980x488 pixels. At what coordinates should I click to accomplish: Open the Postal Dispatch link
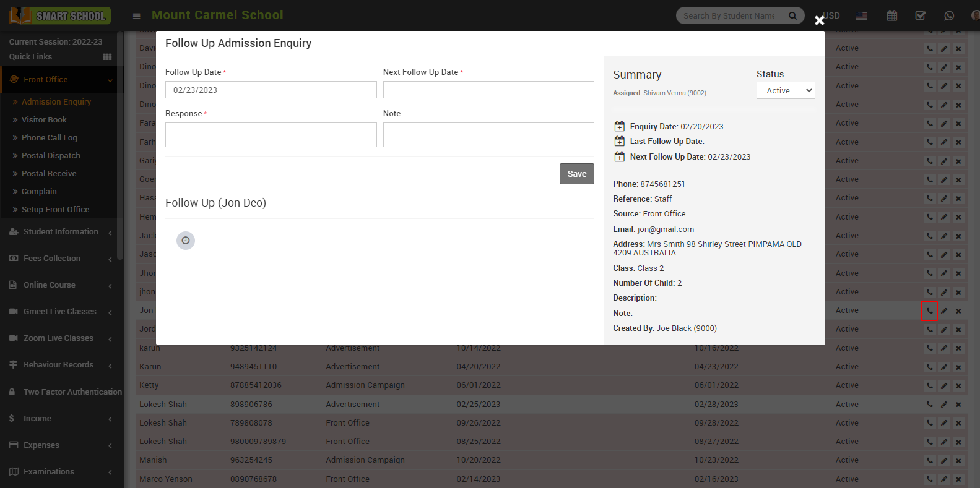(51, 156)
